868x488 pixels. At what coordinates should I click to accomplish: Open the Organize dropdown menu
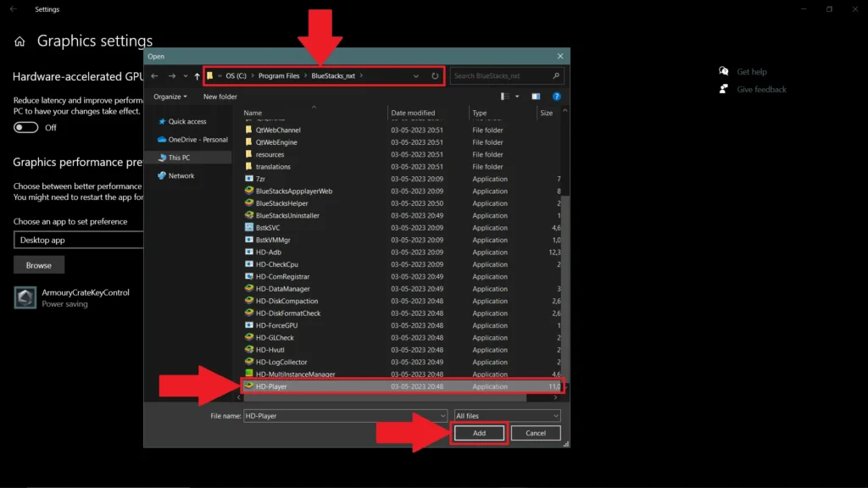[170, 96]
